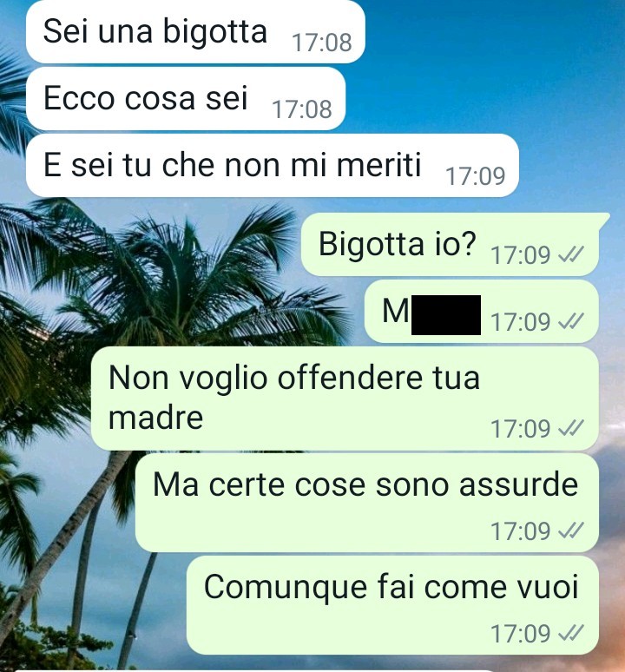Click the word "madre" in the sent message

[x=155, y=417]
